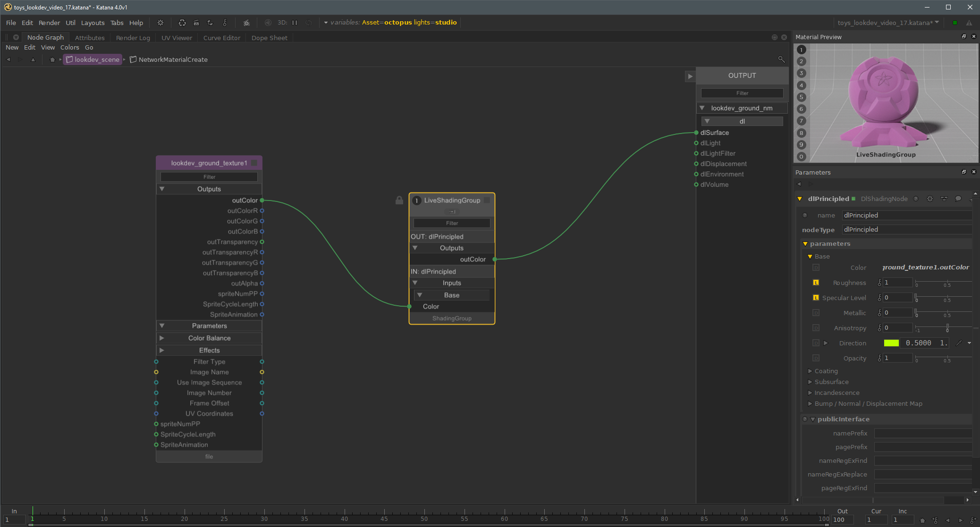Viewport: 980px width, 527px height.
Task: Toggle the Specular Level local state badge
Action: pos(816,298)
